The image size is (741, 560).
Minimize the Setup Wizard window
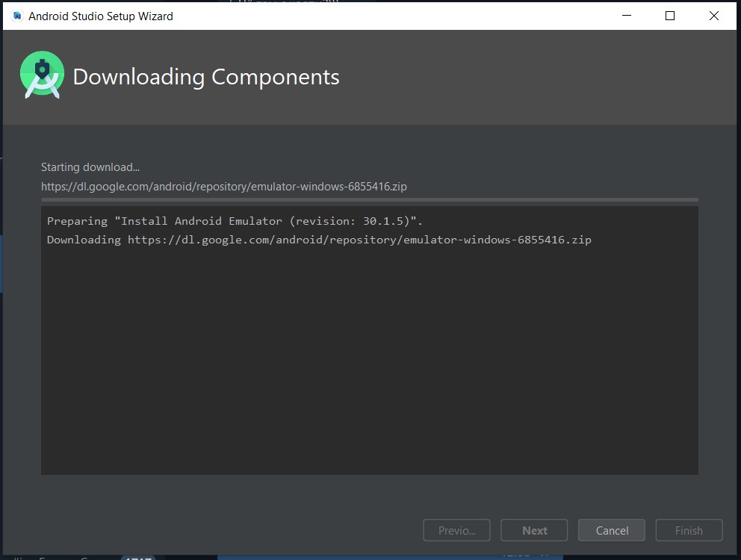627,16
